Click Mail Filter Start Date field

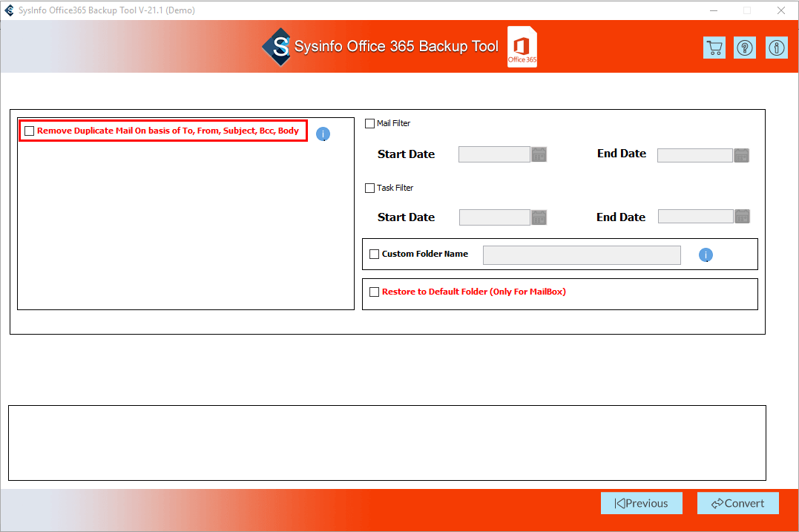coord(494,154)
